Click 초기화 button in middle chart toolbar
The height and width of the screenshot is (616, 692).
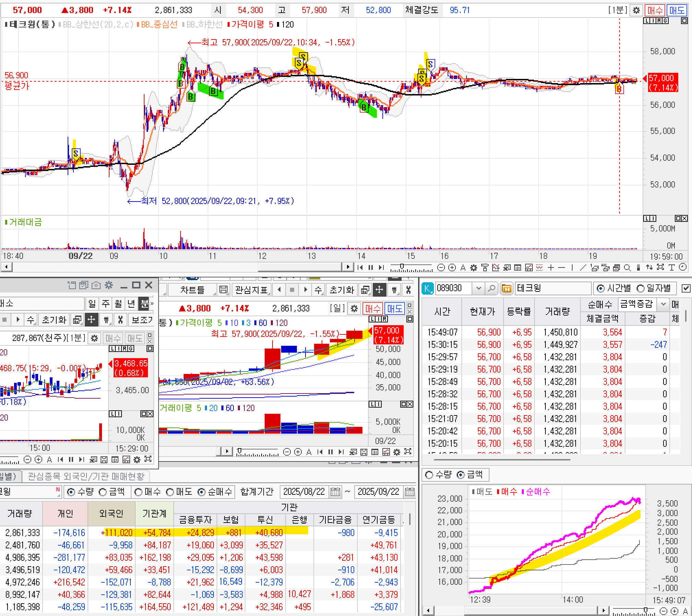341,290
